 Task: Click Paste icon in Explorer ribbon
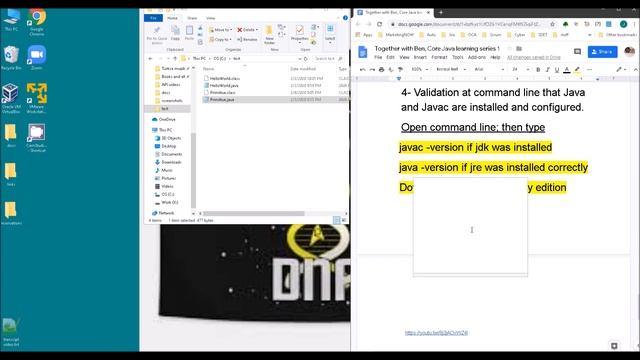click(189, 33)
